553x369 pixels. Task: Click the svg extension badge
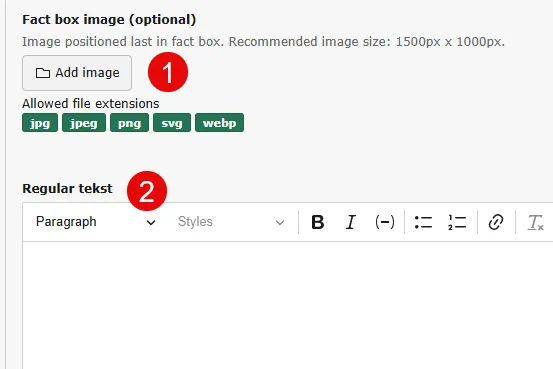pyautogui.click(x=172, y=123)
